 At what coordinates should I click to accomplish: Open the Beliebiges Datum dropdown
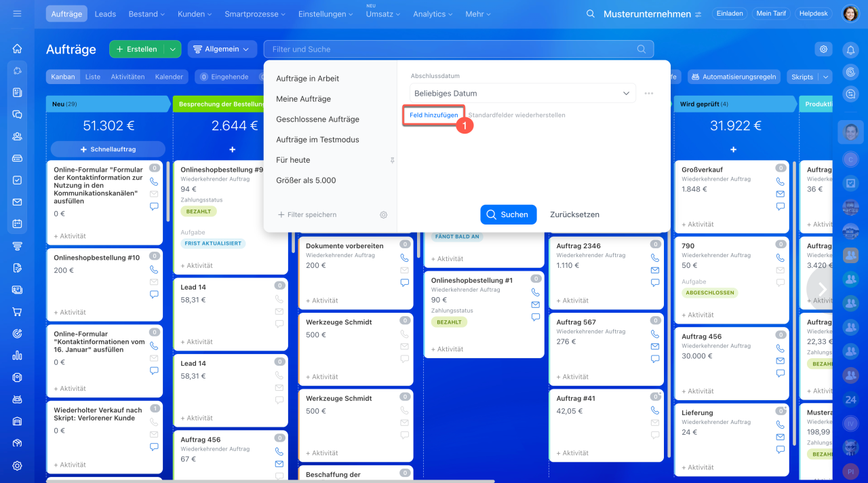[x=523, y=94]
